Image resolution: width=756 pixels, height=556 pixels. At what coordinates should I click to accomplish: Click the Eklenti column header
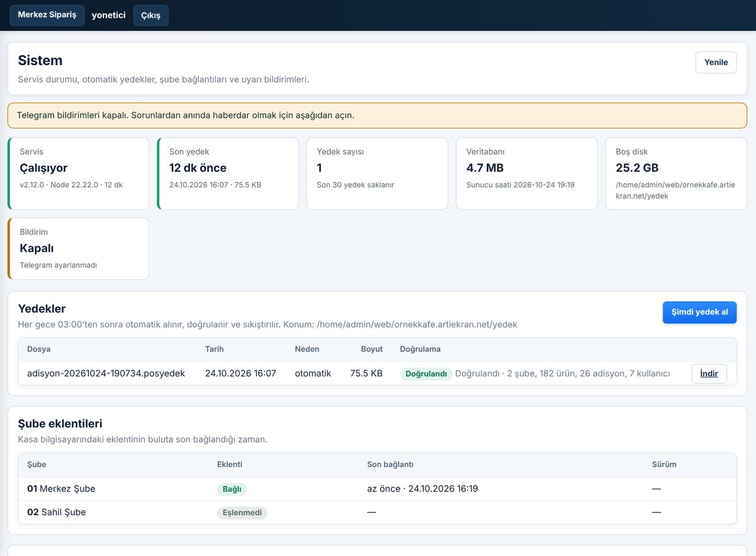coord(230,464)
